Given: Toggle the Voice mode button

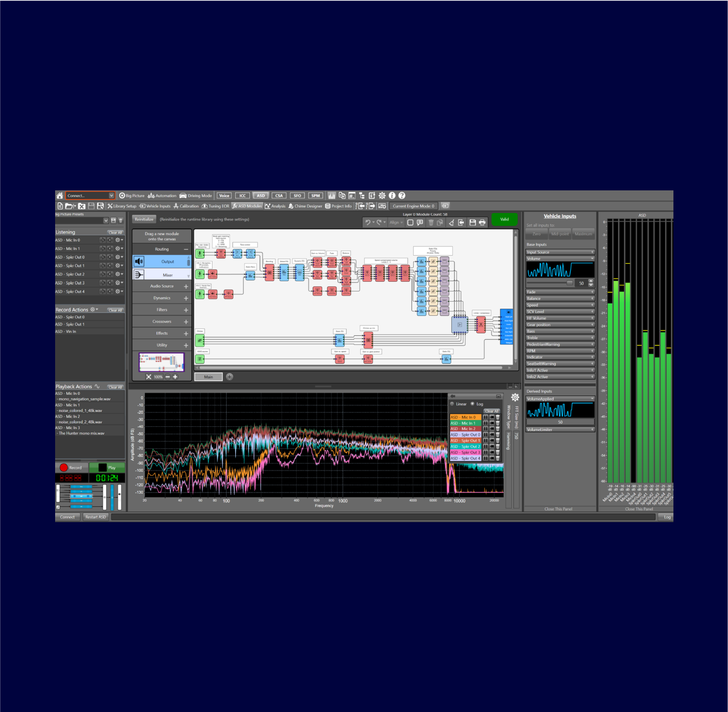Looking at the screenshot, I should click(x=224, y=195).
